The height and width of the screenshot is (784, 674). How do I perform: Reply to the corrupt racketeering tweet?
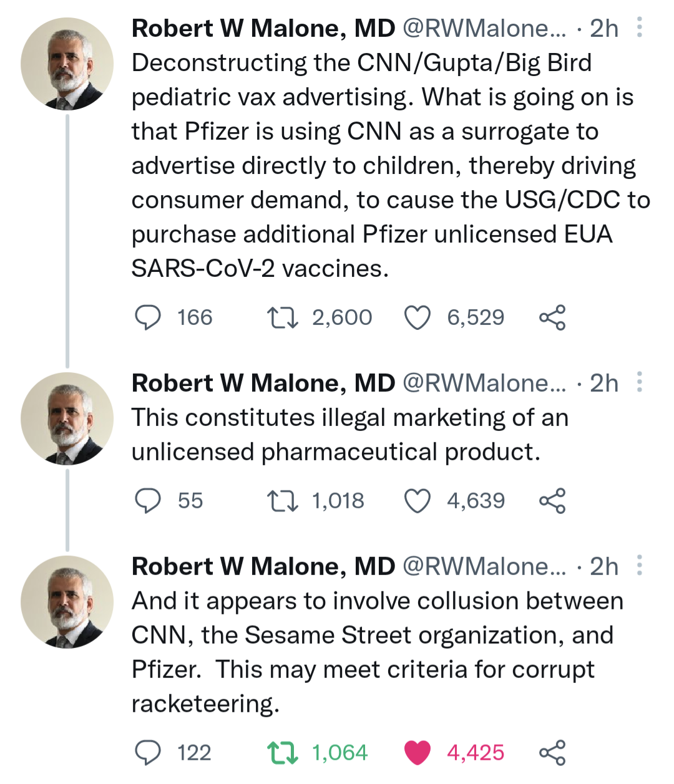pyautogui.click(x=149, y=753)
